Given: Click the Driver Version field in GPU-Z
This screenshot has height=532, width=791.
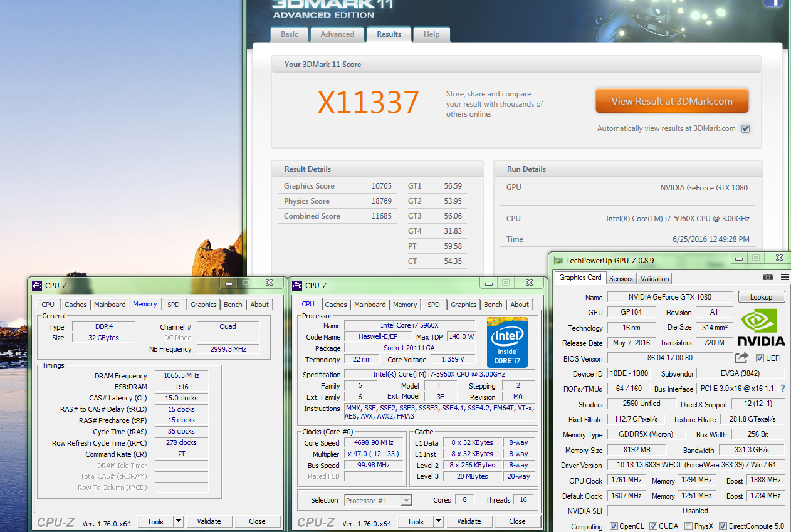Looking at the screenshot, I should (696, 466).
